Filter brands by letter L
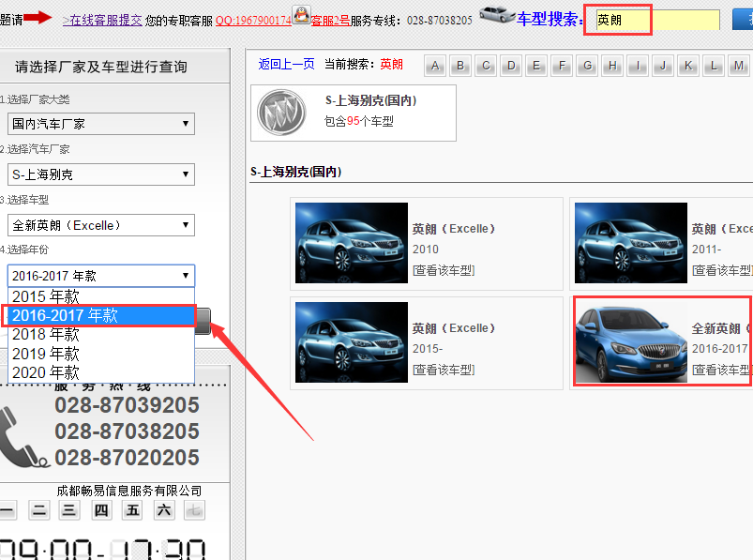This screenshot has height=560, width=753. (715, 66)
